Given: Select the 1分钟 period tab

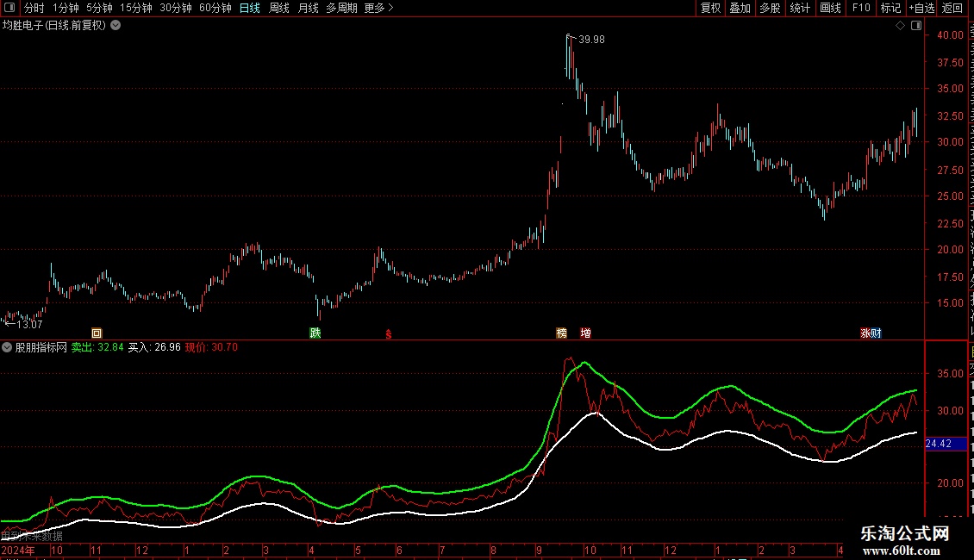Looking at the screenshot, I should 66,8.
